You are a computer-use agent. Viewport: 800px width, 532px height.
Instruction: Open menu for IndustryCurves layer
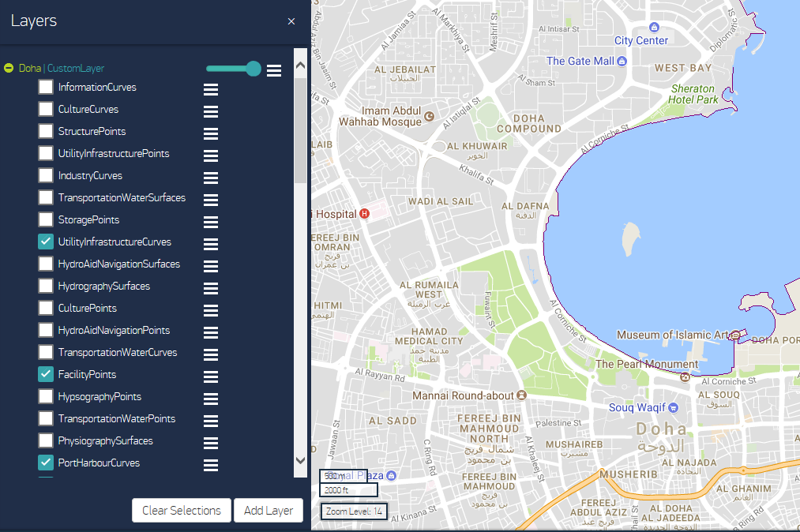pyautogui.click(x=211, y=178)
